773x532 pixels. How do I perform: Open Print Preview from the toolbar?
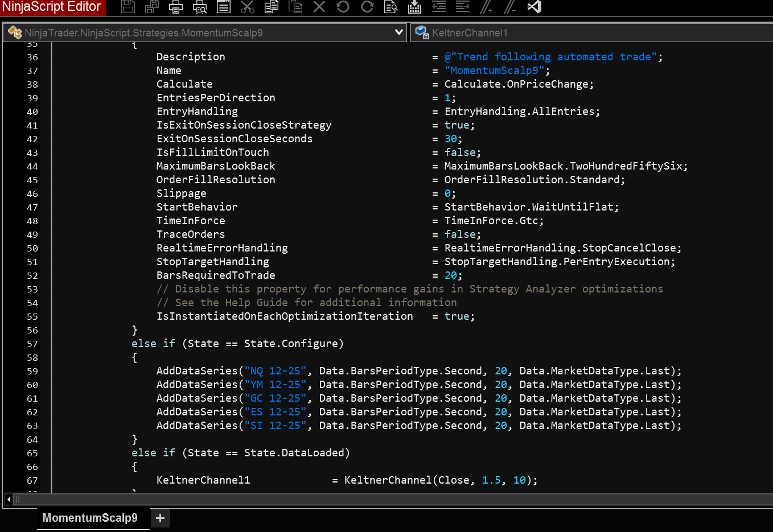(200, 7)
